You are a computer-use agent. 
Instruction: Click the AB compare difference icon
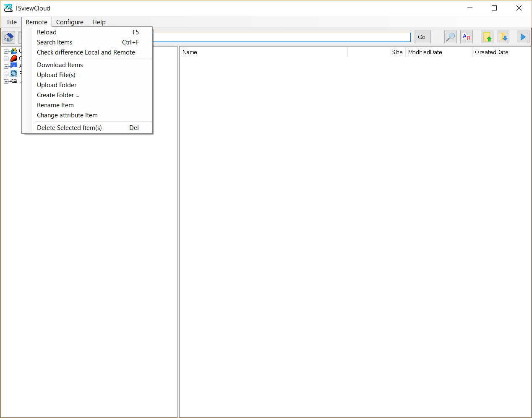tap(467, 37)
